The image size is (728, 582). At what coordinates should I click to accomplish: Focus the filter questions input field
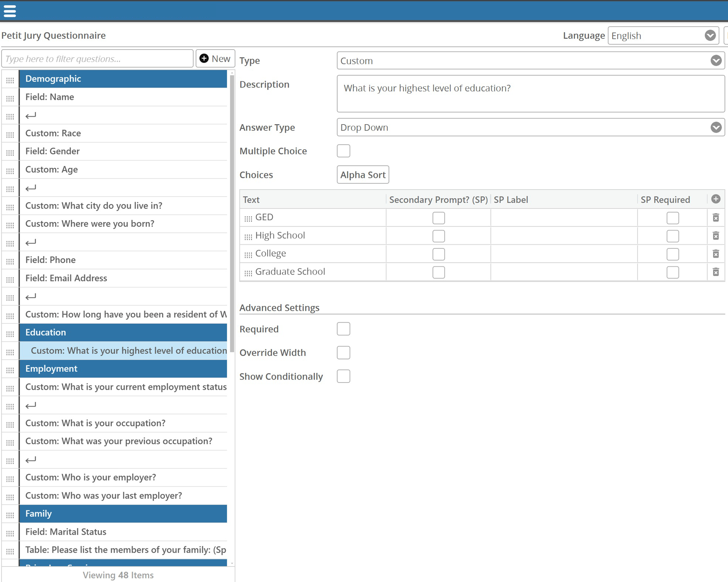point(97,59)
